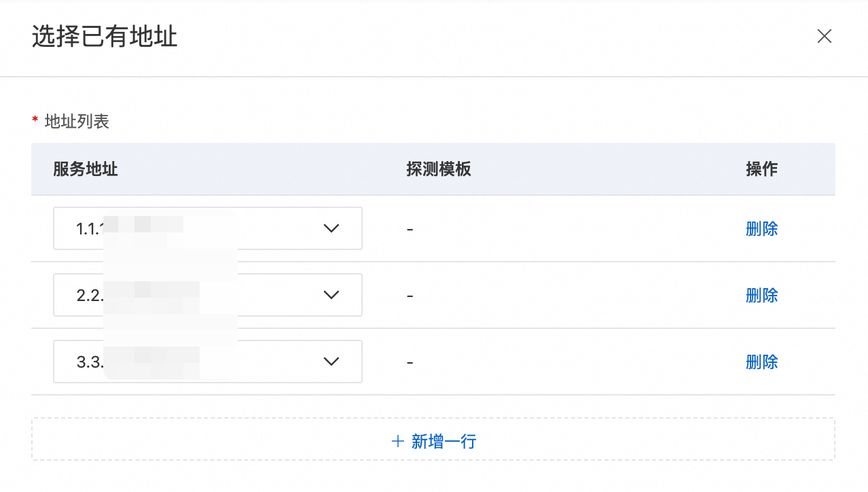Click the plus icon beside 新增一行
This screenshot has width=868, height=492.
pyautogui.click(x=398, y=442)
